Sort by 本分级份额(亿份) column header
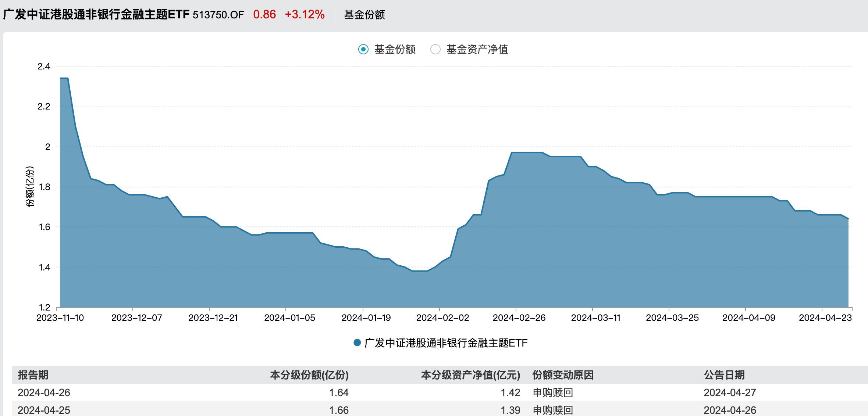Viewport: 868px width, 416px height. point(309,375)
